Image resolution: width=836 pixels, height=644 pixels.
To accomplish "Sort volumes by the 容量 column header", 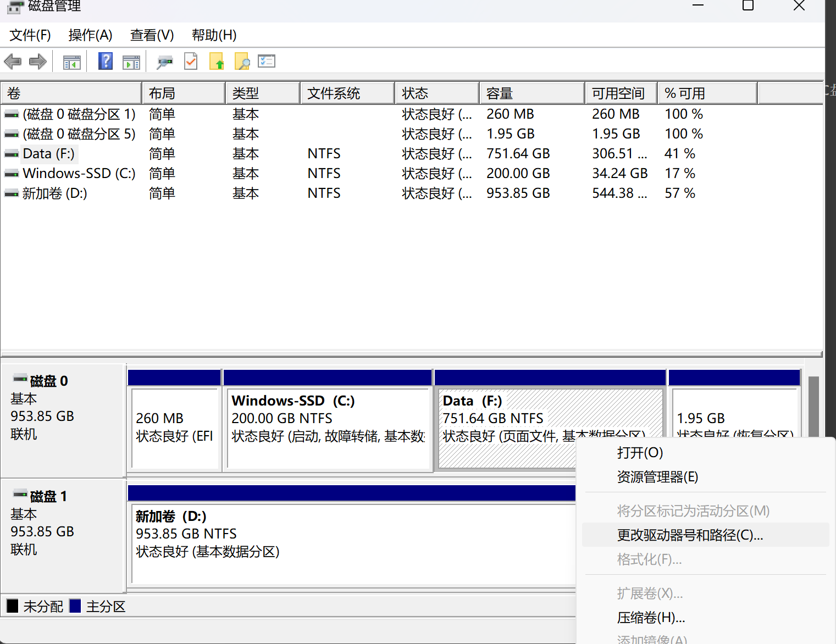I will click(531, 93).
